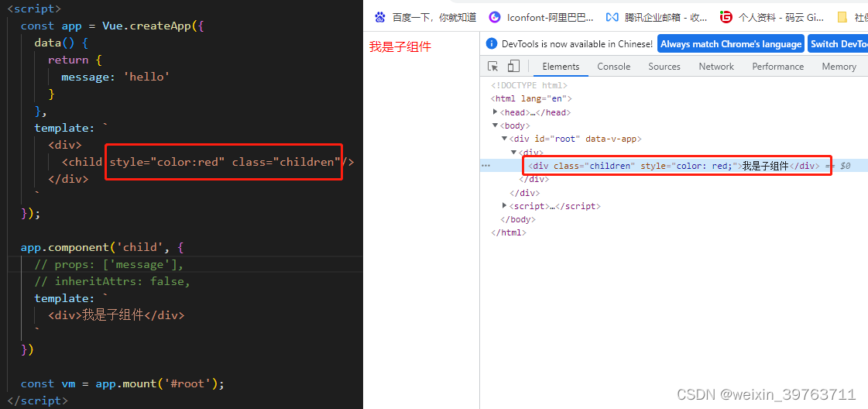Screen dimensions: 868x409
Task: Collapse the div id="root" node
Action: [504, 139]
